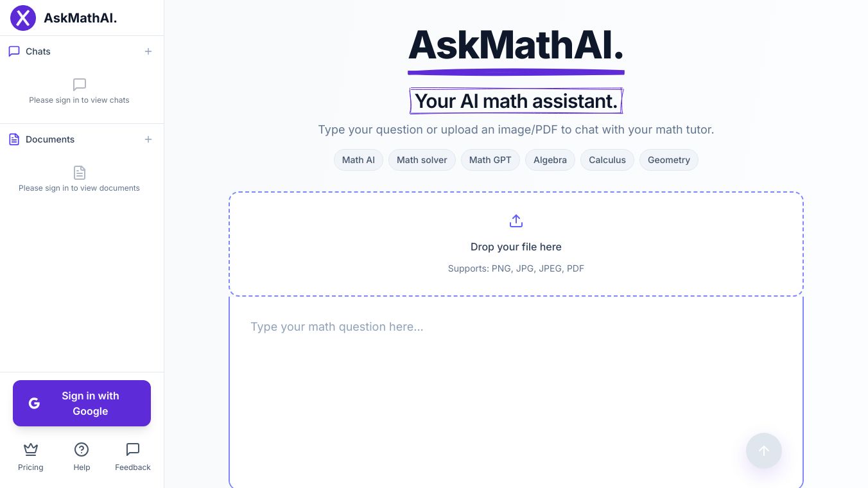Pick the Algebra topic tag

pyautogui.click(x=550, y=160)
